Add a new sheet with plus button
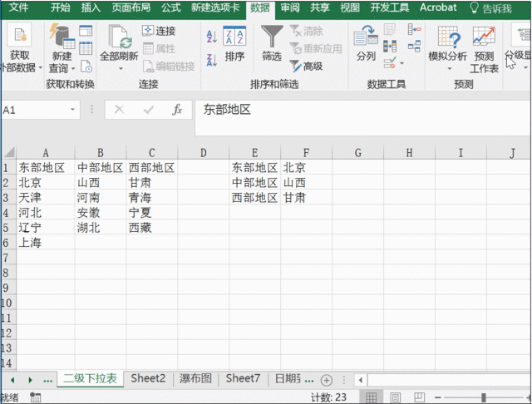 click(326, 380)
